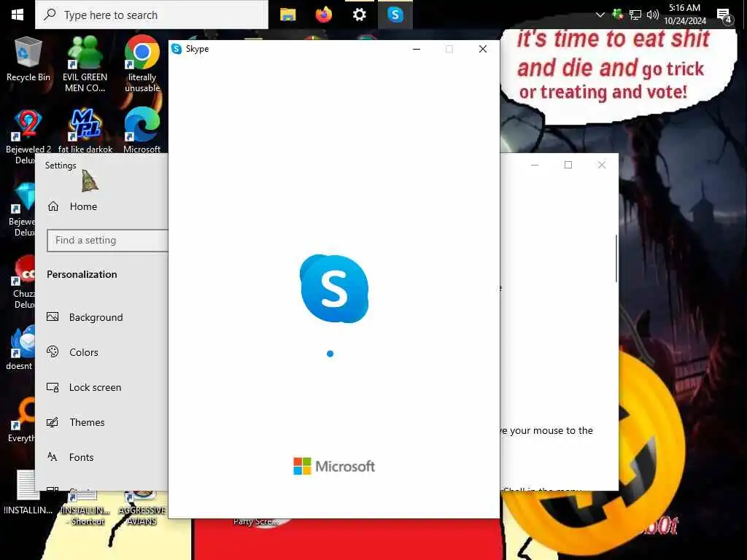
Task: Click the Find a setting search field
Action: coord(108,240)
